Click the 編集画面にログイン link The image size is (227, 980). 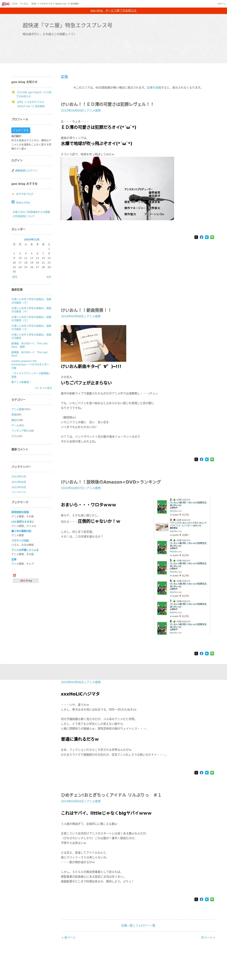(26, 170)
